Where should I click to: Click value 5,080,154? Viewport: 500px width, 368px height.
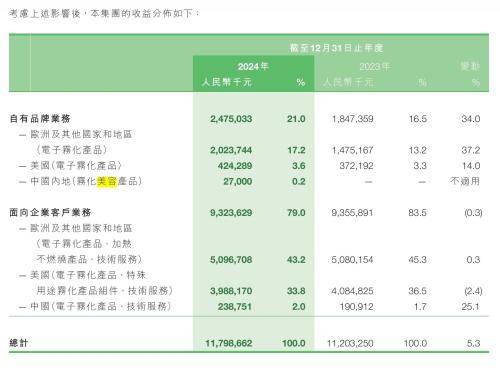(352, 260)
